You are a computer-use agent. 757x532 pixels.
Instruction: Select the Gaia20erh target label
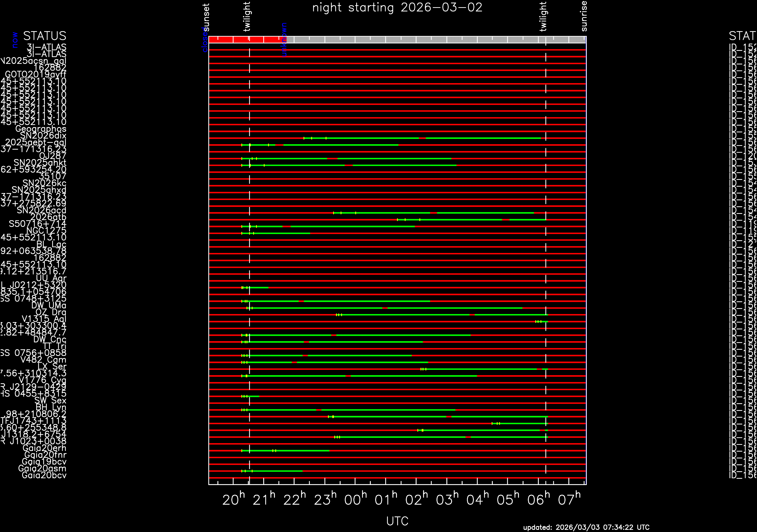tap(44, 448)
